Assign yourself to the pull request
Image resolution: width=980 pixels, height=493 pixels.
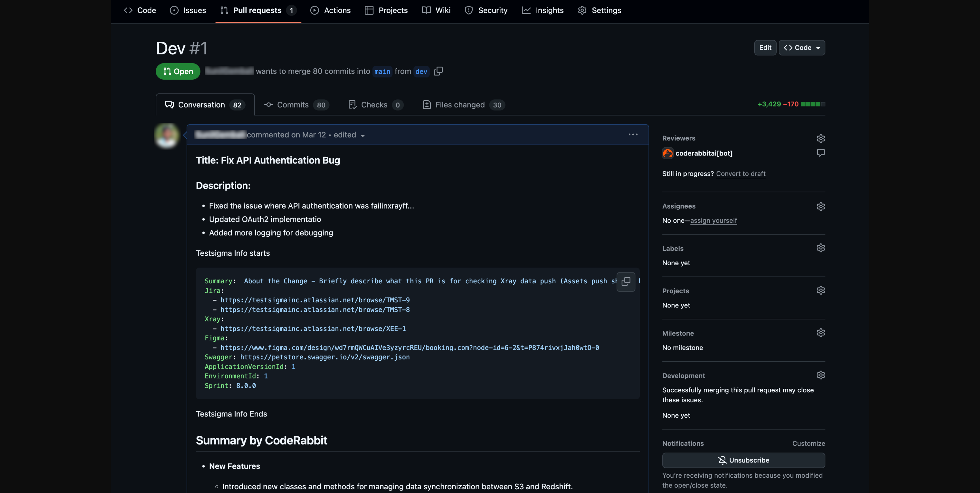coord(713,220)
